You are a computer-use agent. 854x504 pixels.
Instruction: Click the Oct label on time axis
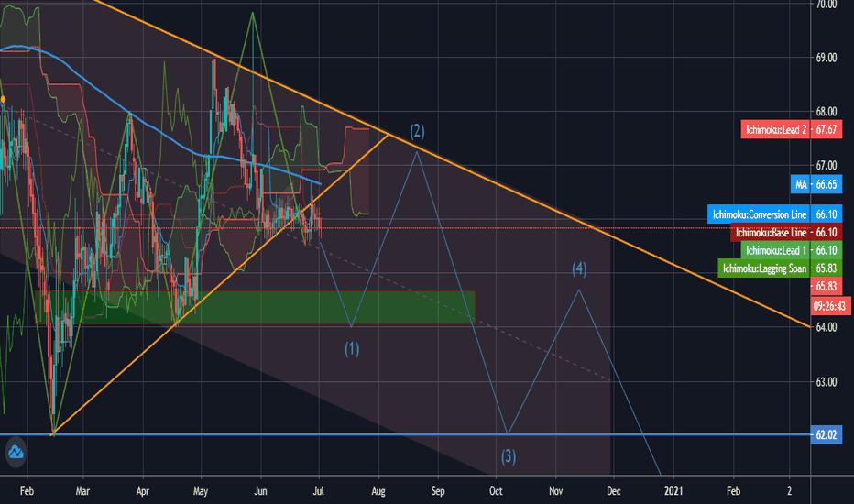[x=496, y=491]
